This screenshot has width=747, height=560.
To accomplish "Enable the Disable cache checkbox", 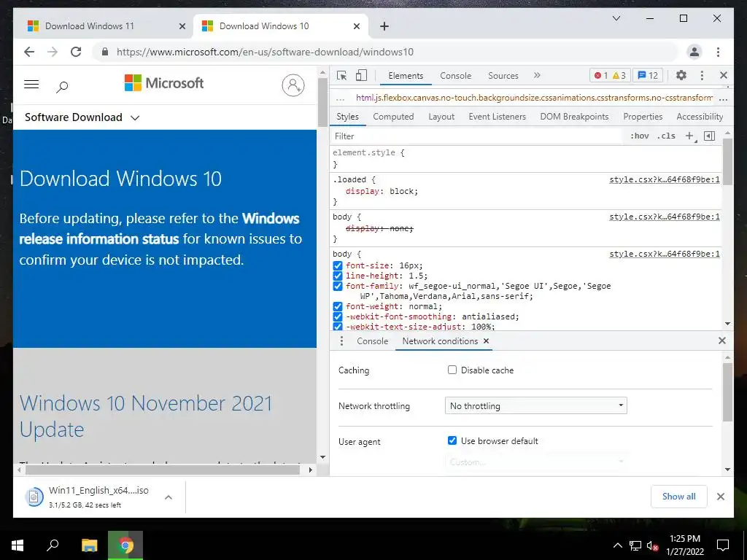I will (452, 370).
